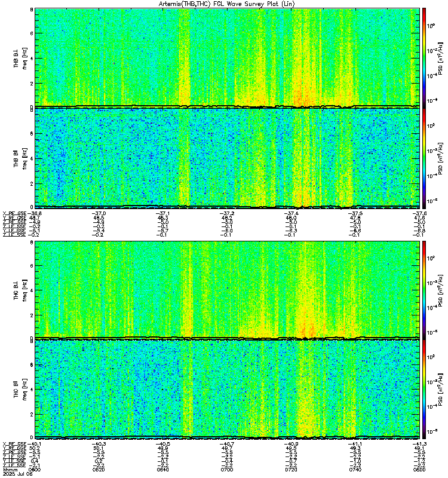Click the THB B-parallel spectrogram panel
This screenshot has height=478, width=448.
[x=228, y=158]
